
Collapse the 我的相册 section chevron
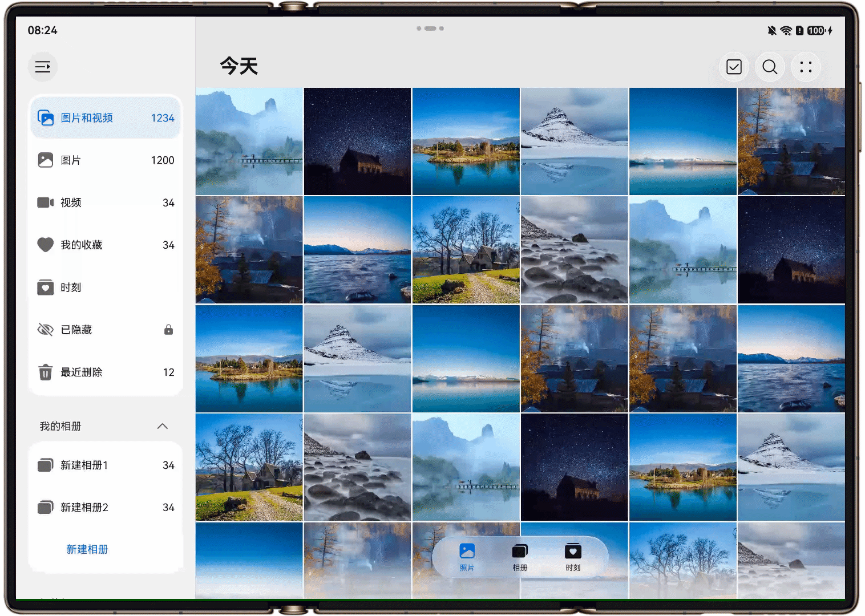(163, 426)
